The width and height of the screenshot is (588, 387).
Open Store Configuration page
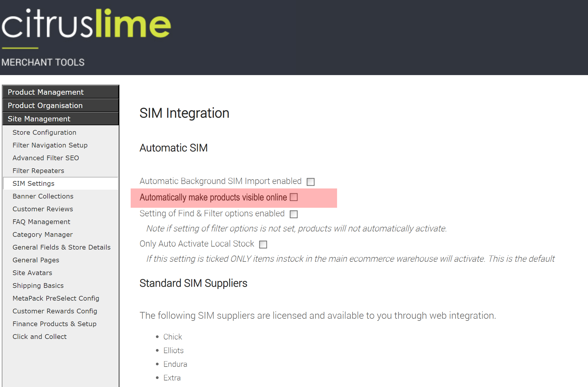click(x=44, y=132)
